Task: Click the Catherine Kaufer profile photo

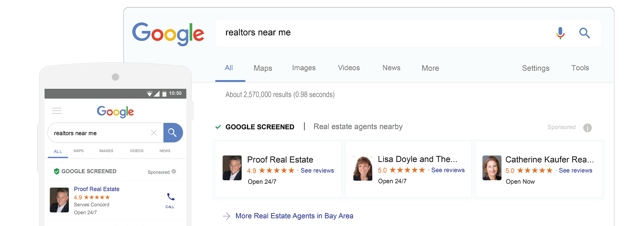Action: 492,168
